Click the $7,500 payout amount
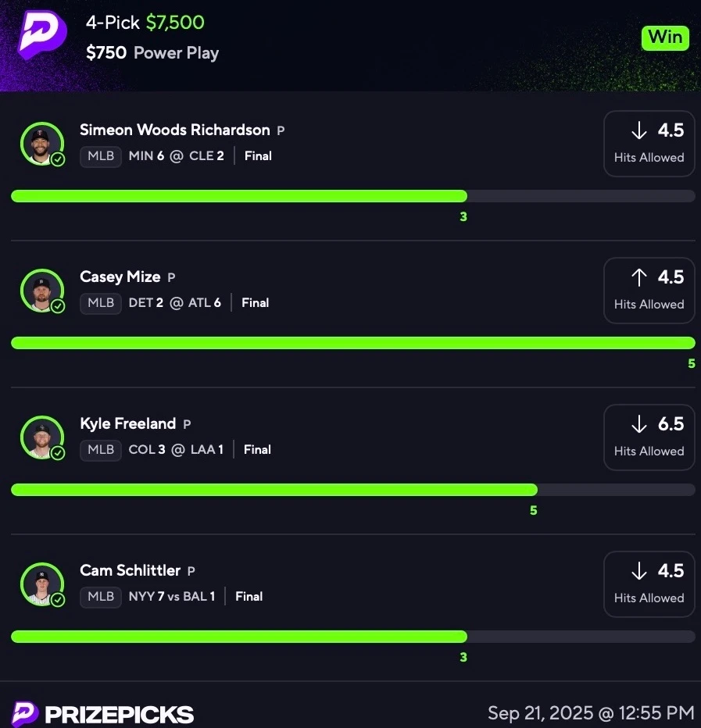This screenshot has height=728, width=701. tap(175, 23)
